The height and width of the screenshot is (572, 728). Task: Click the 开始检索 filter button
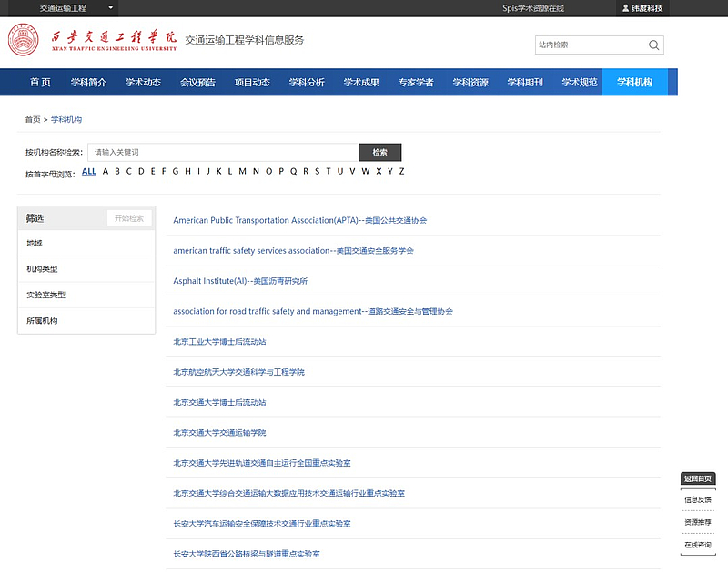click(x=129, y=218)
